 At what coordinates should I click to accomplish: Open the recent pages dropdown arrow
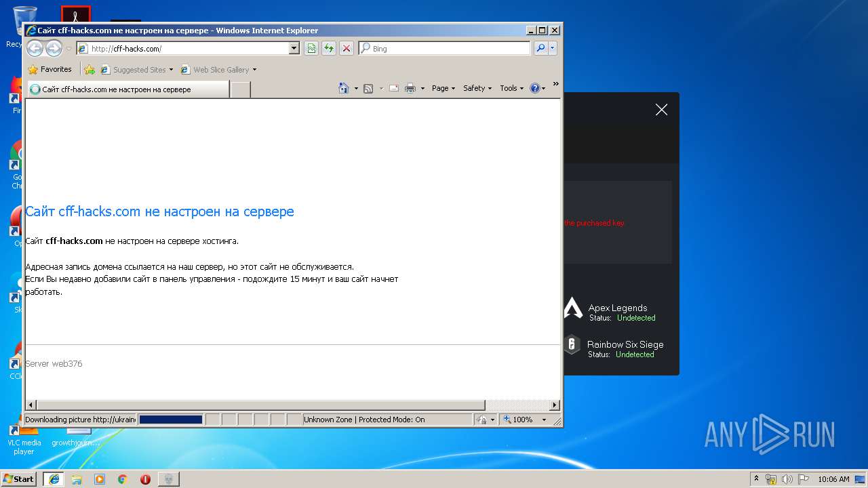(68, 49)
